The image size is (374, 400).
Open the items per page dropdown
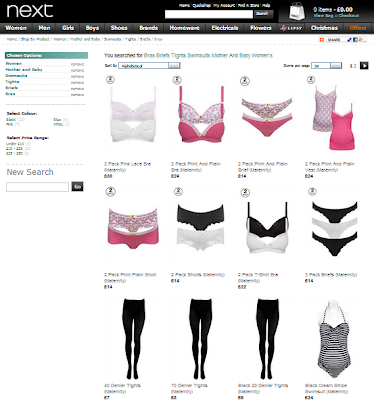coord(326,66)
